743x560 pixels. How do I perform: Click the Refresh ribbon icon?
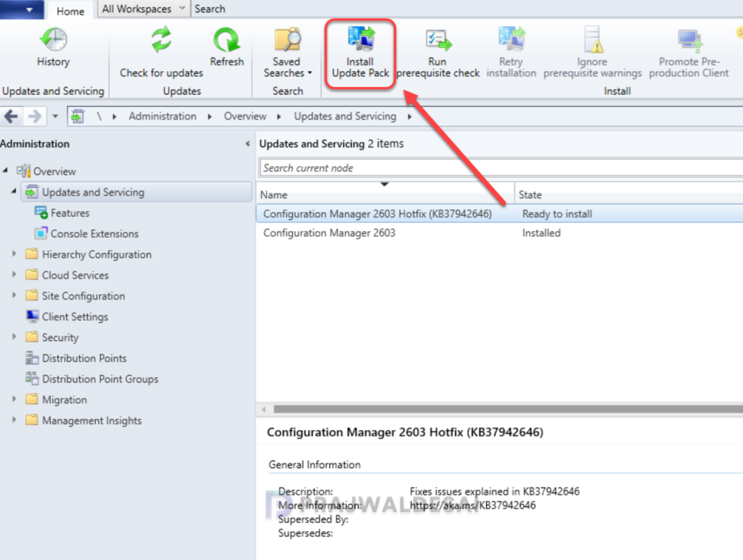226,39
